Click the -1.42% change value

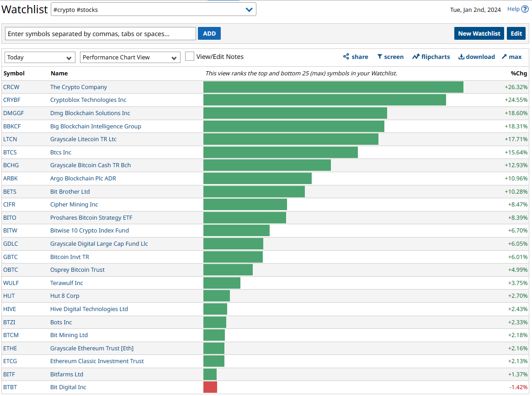click(x=518, y=387)
